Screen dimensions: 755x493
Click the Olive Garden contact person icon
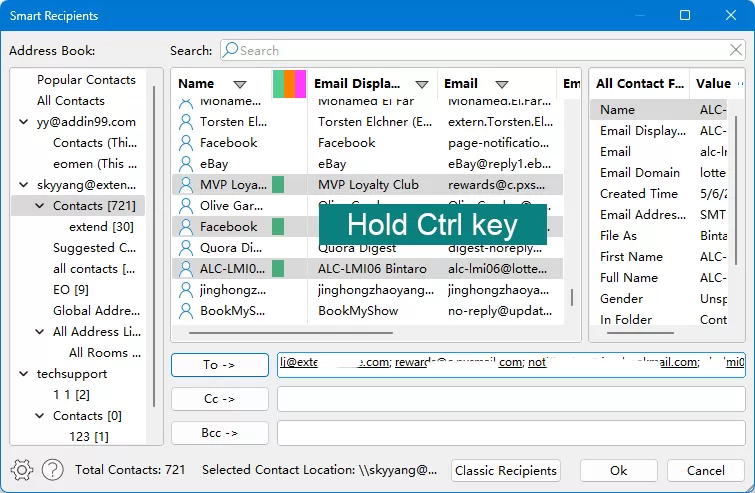(185, 206)
